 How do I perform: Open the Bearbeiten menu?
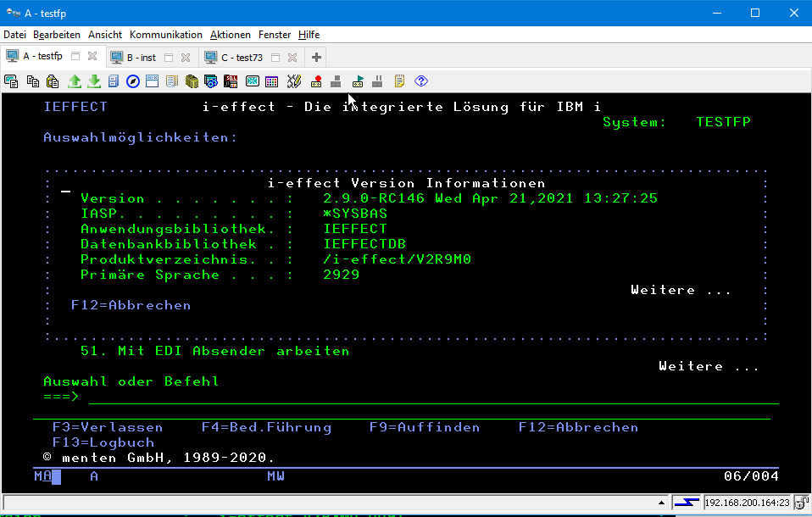pyautogui.click(x=57, y=35)
